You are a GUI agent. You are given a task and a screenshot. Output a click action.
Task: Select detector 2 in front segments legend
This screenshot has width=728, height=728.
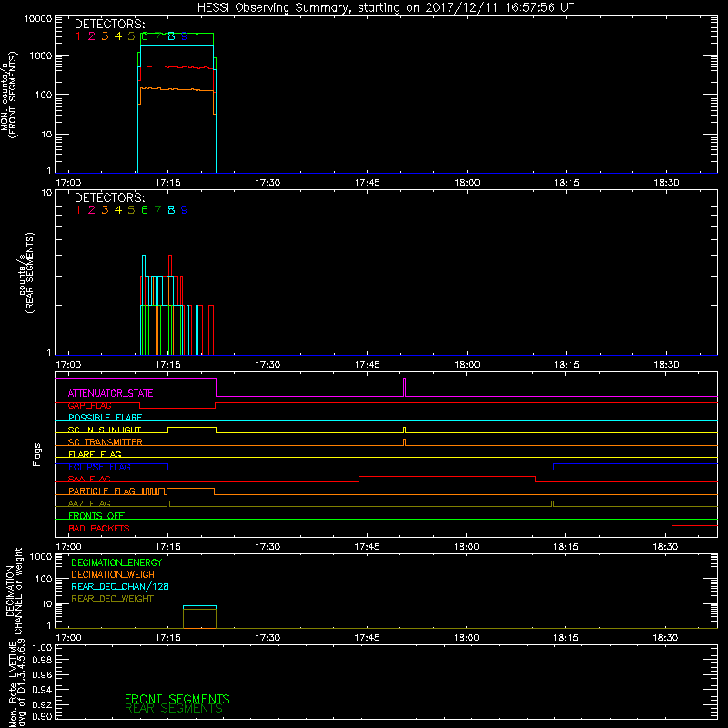coord(92,36)
